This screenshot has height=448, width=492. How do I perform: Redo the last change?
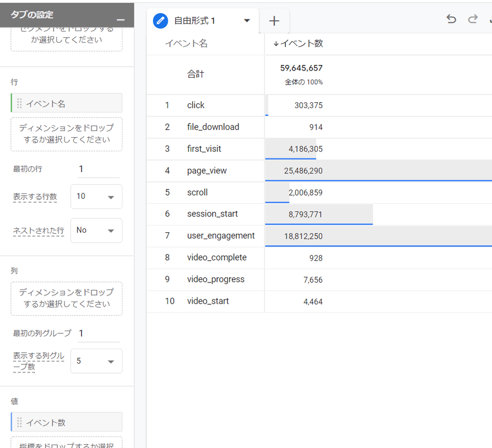472,20
